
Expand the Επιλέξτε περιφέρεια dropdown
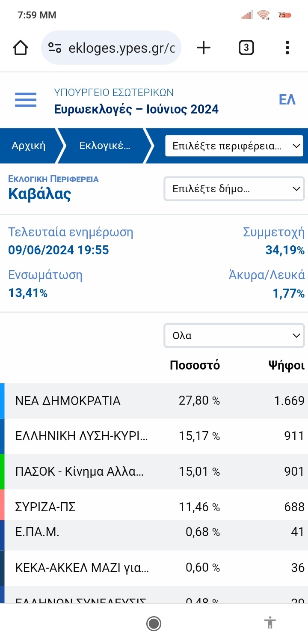point(234,146)
